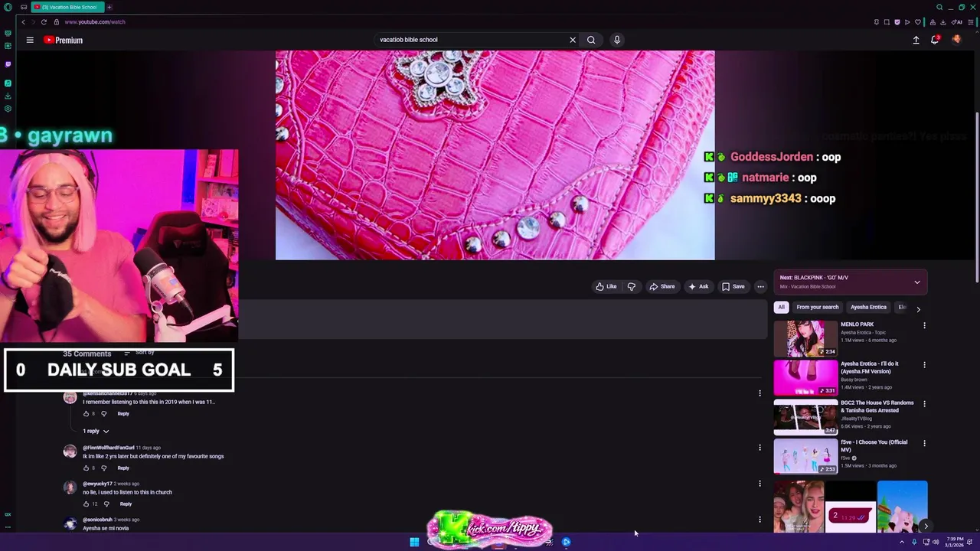980x551 pixels.
Task: Select the From your search chip
Action: pyautogui.click(x=818, y=307)
